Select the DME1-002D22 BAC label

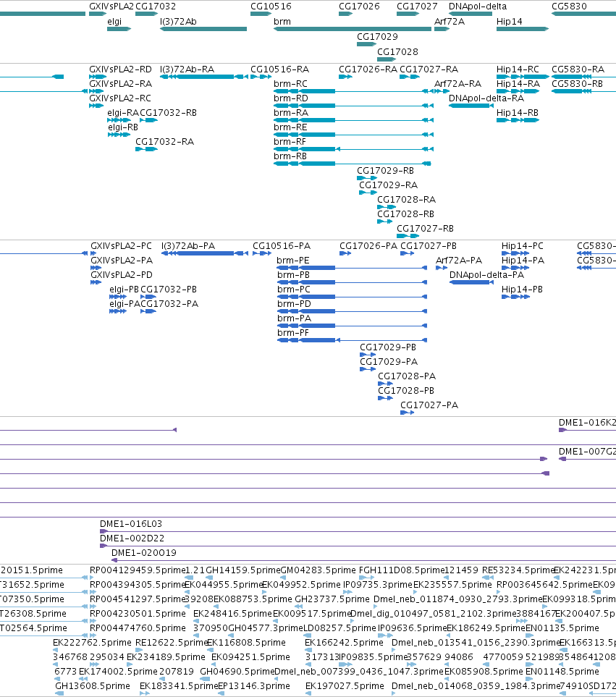click(132, 538)
